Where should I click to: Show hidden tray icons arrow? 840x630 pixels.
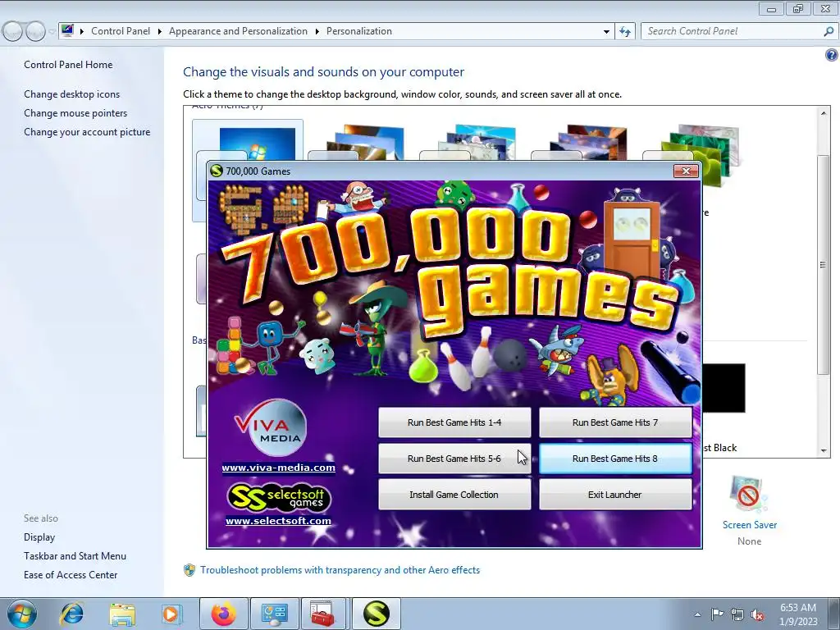coord(697,614)
